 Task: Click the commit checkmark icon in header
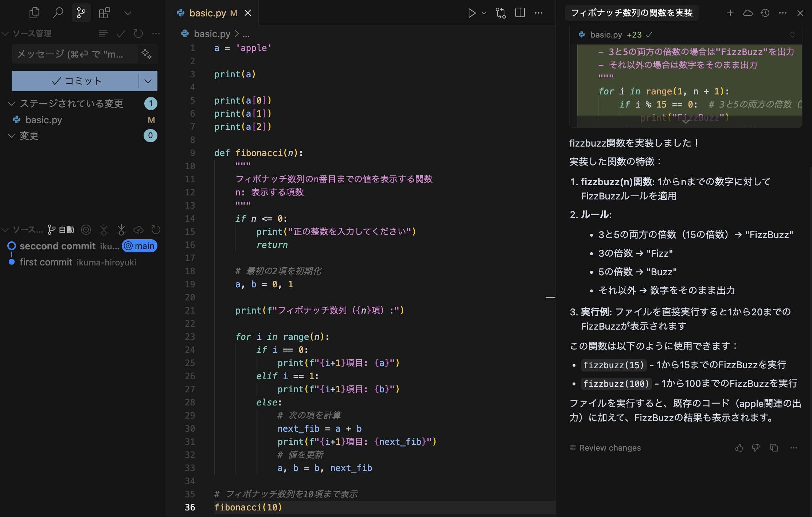pyautogui.click(x=121, y=34)
